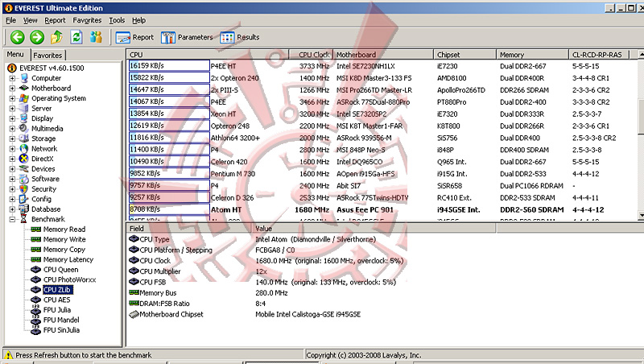Click the warning icon in status bar

9,355
